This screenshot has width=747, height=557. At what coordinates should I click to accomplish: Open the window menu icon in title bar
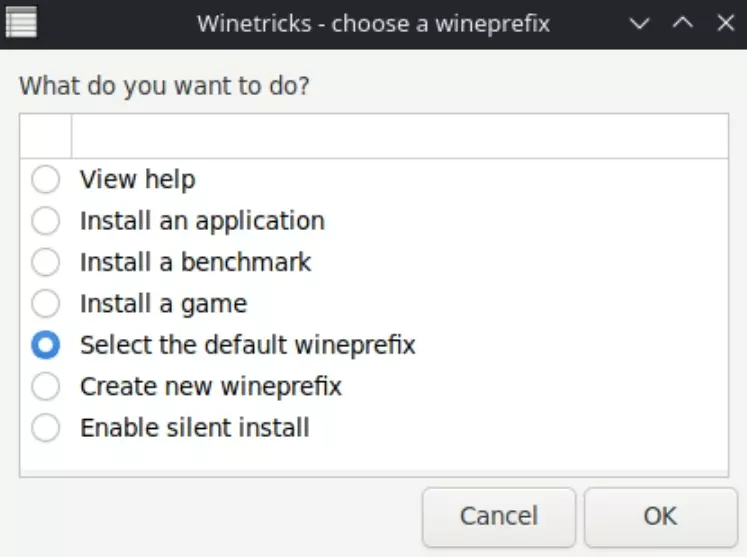tap(22, 23)
